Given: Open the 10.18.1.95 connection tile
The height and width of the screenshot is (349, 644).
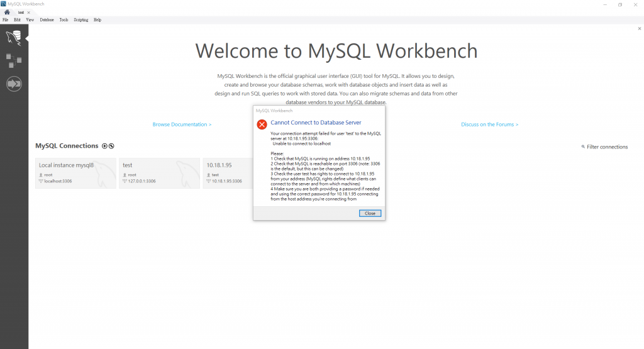Looking at the screenshot, I should (228, 174).
